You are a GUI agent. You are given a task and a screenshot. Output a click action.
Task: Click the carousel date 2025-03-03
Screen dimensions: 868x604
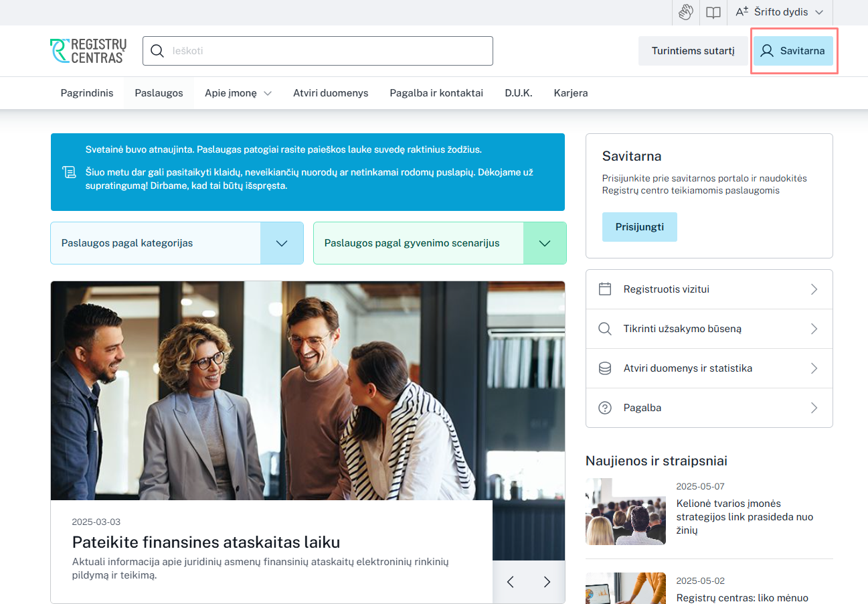(96, 522)
